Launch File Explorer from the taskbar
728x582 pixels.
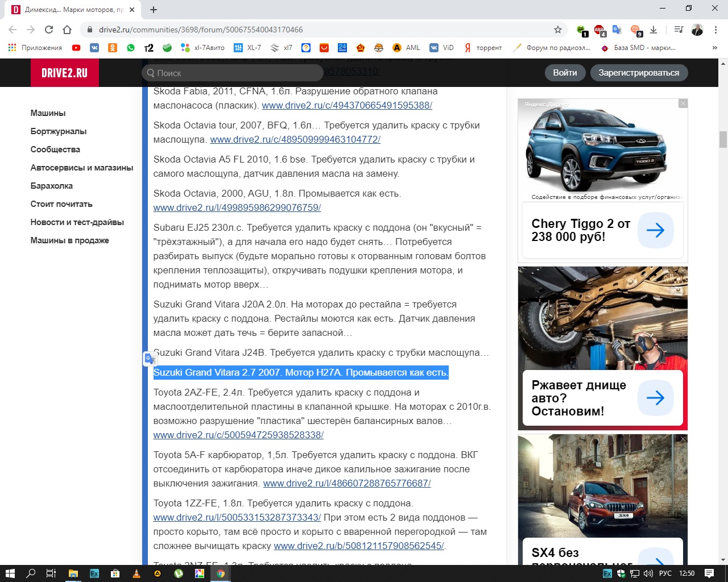[x=73, y=573]
